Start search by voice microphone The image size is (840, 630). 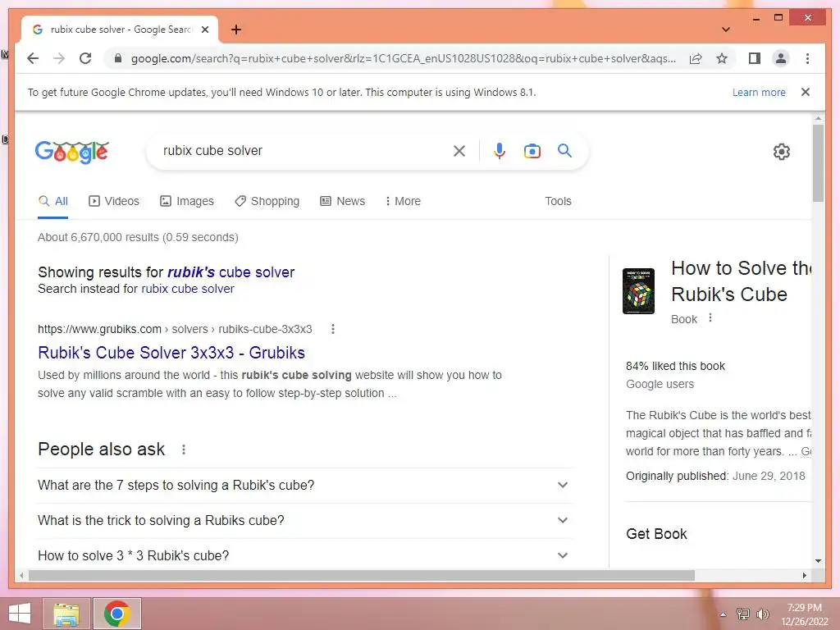click(x=500, y=151)
